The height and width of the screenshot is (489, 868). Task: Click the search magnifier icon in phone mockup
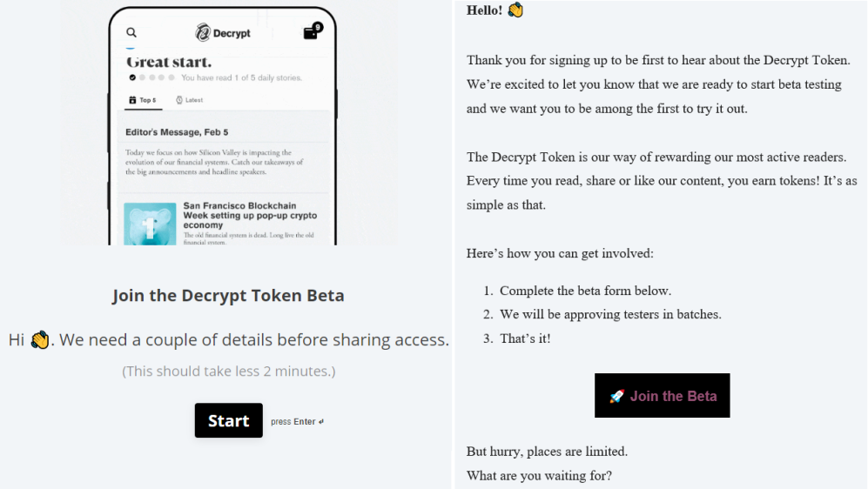pos(131,33)
